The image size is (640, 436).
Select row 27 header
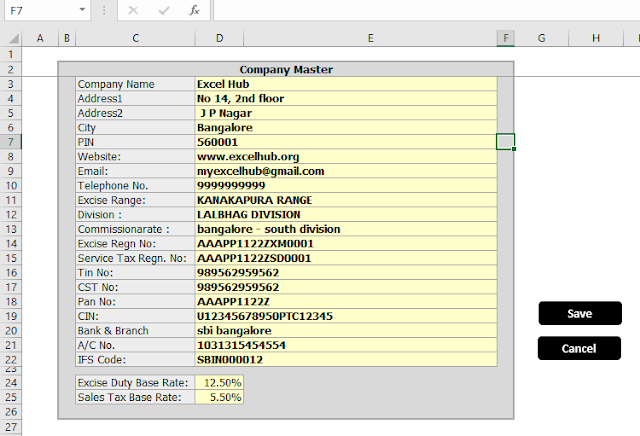[11, 427]
